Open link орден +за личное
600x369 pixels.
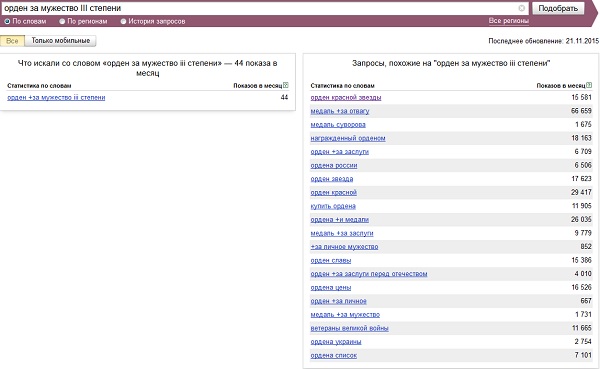339,301
